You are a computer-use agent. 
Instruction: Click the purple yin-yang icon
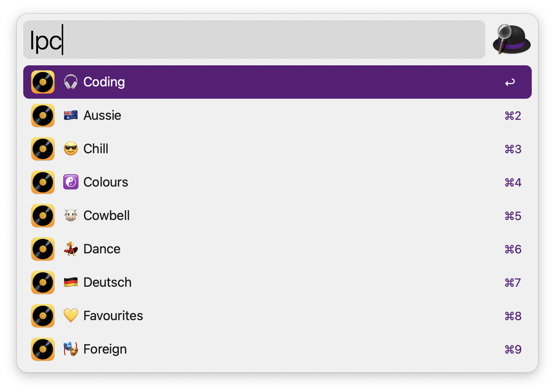tap(71, 182)
